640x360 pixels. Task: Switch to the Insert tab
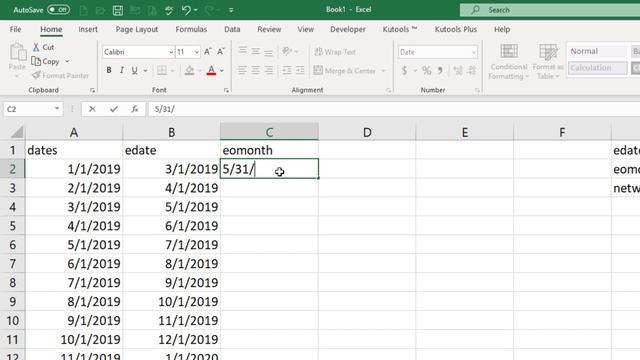pos(88,29)
